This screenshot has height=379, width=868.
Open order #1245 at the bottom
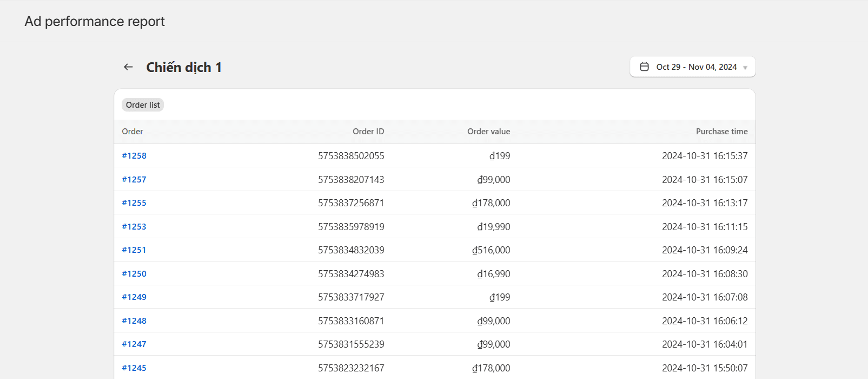pos(134,368)
